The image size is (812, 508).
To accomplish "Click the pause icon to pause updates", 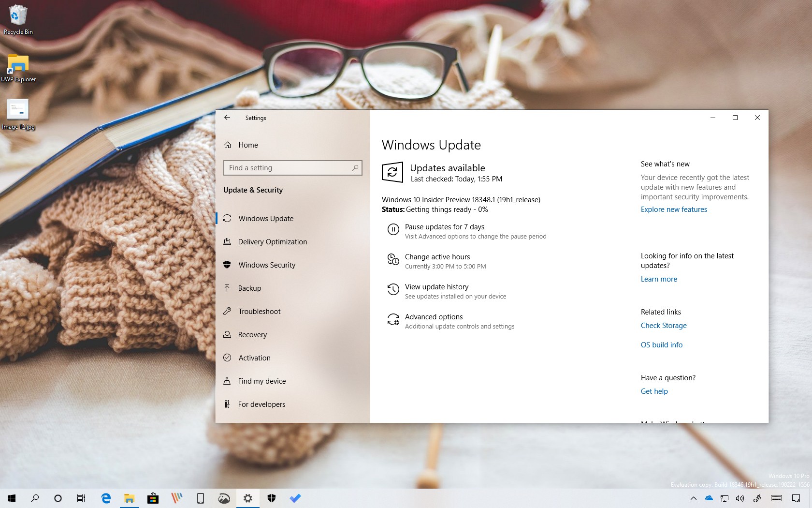I will click(x=393, y=230).
